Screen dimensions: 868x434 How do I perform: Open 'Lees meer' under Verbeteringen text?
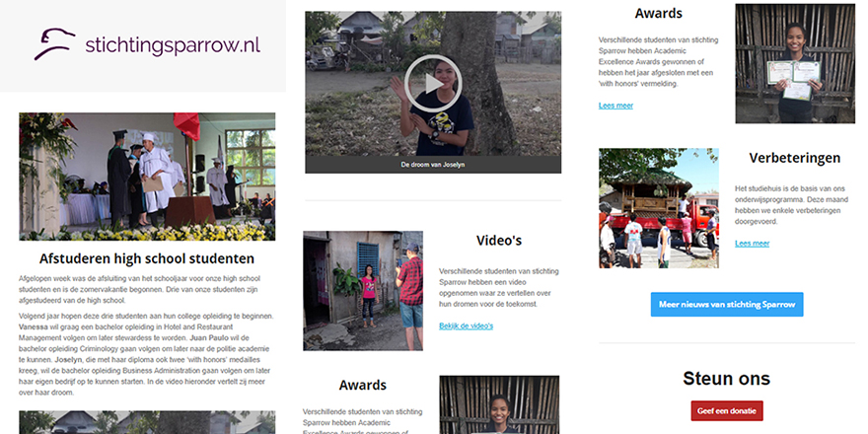pos(752,243)
